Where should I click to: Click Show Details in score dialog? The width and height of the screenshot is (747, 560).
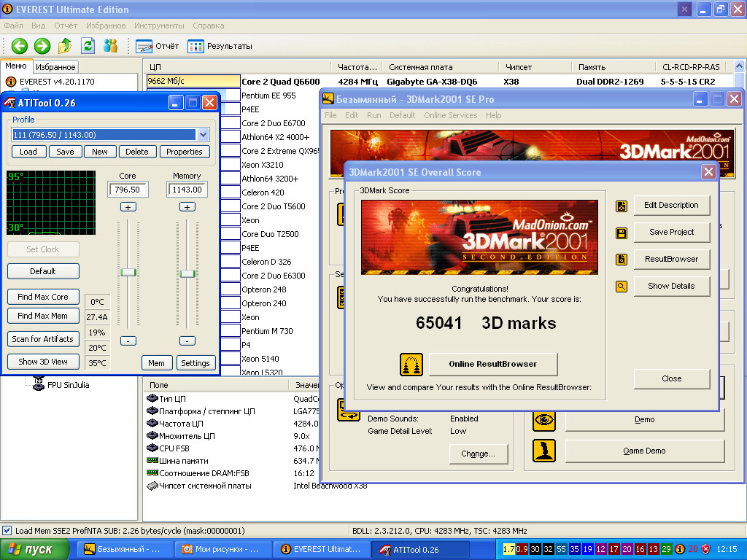[671, 286]
